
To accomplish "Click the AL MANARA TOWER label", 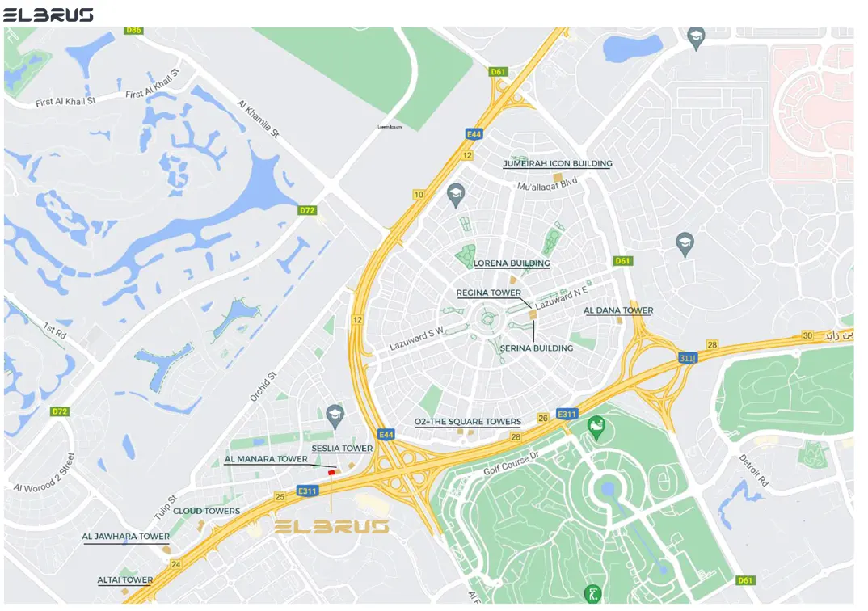I will [x=266, y=459].
